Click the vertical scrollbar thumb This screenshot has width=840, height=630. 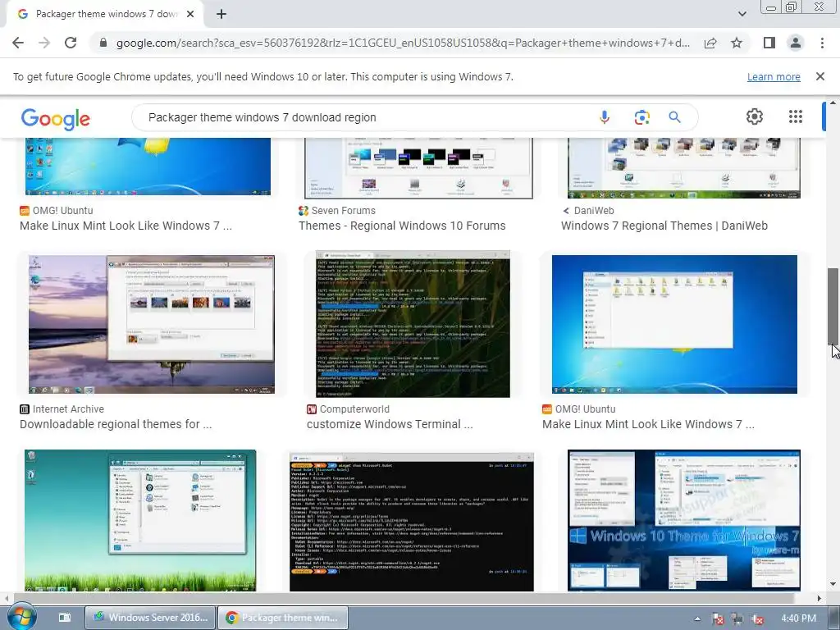[x=833, y=307]
